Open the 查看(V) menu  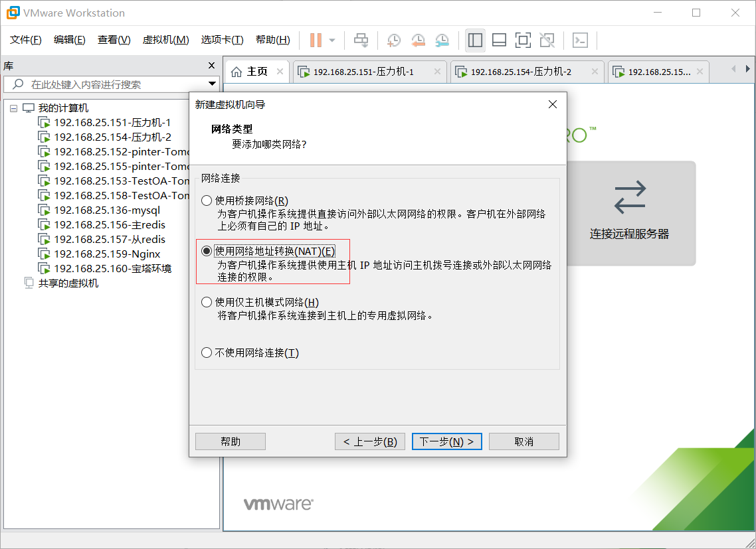pyautogui.click(x=114, y=40)
